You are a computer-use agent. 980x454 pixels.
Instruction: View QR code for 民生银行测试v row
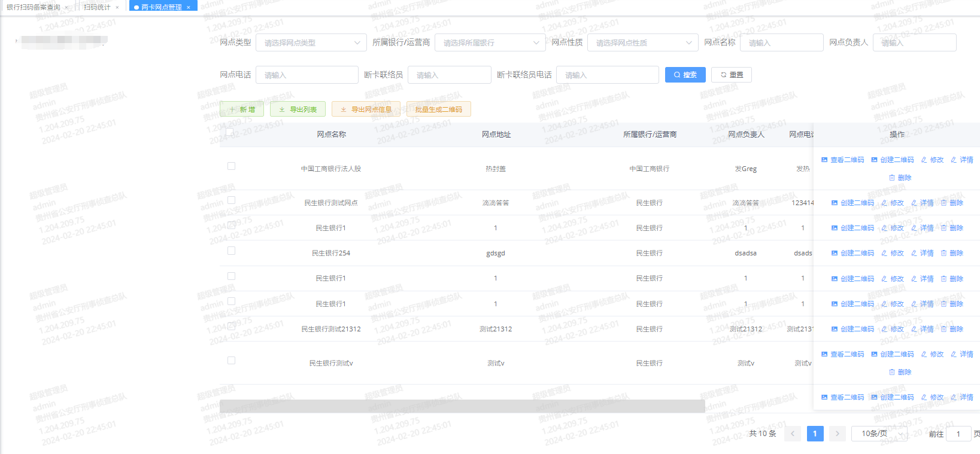point(842,354)
